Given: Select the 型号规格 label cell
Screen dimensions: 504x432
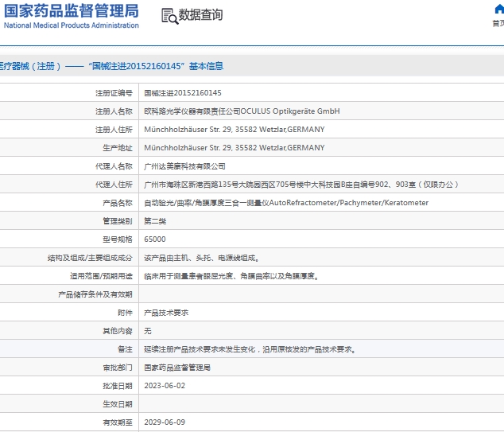Looking at the screenshot, I should [x=118, y=239].
